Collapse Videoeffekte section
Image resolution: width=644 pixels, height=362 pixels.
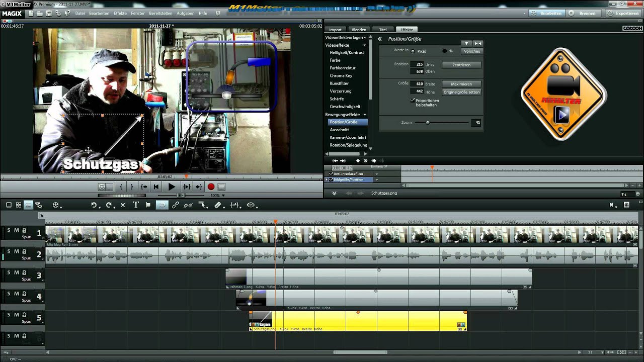click(x=365, y=45)
